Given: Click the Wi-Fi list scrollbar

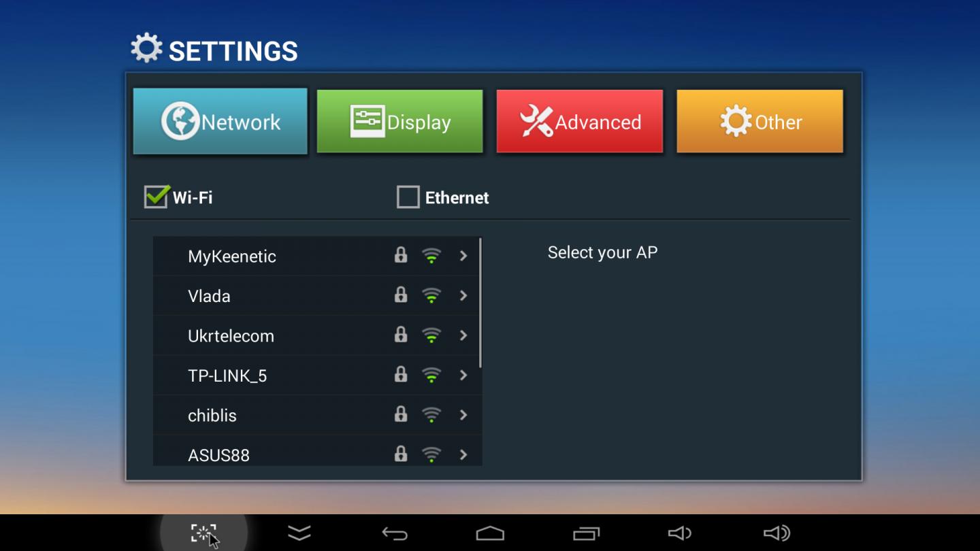Looking at the screenshot, I should tap(480, 303).
